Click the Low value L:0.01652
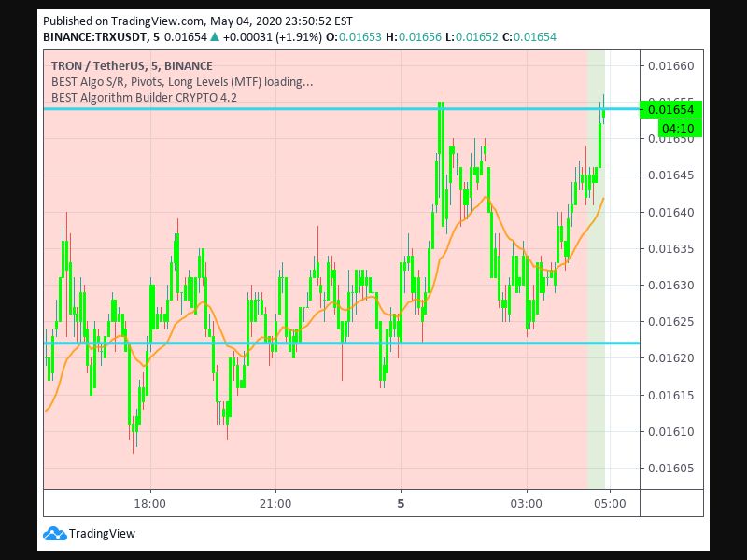Image resolution: width=747 pixels, height=560 pixels. coord(472,37)
